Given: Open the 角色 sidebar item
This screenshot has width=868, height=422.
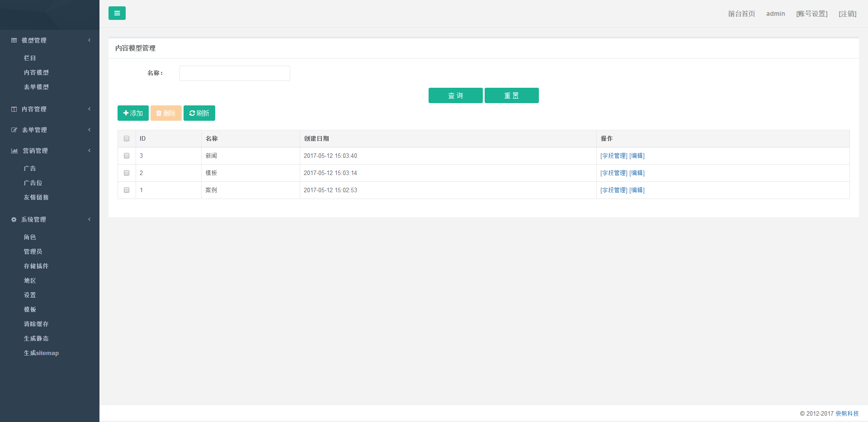Looking at the screenshot, I should tap(30, 237).
